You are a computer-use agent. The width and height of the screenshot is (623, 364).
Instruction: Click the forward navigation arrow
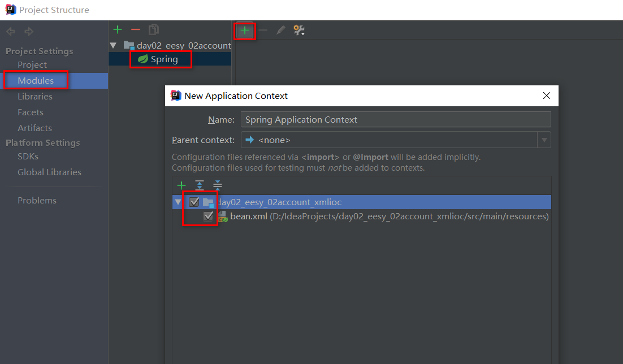tap(29, 32)
